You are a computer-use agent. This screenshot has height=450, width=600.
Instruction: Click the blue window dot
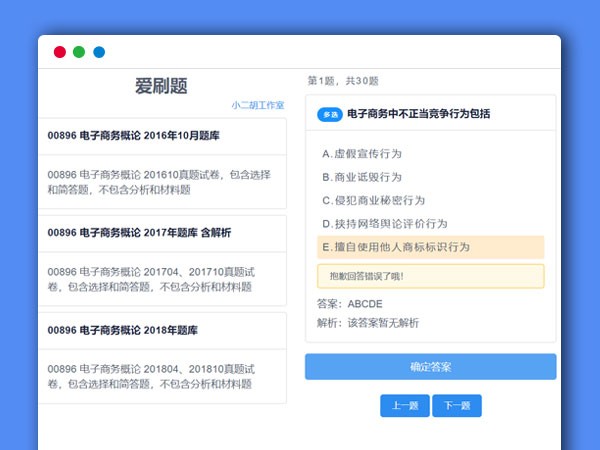pyautogui.click(x=99, y=52)
